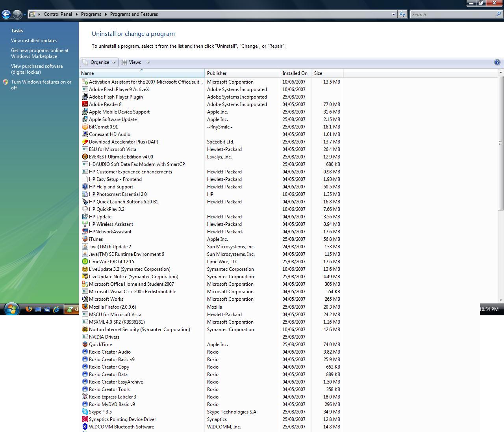Select the HP QuickPlay 3.2 row
The height and width of the screenshot is (432, 504).
click(x=211, y=209)
